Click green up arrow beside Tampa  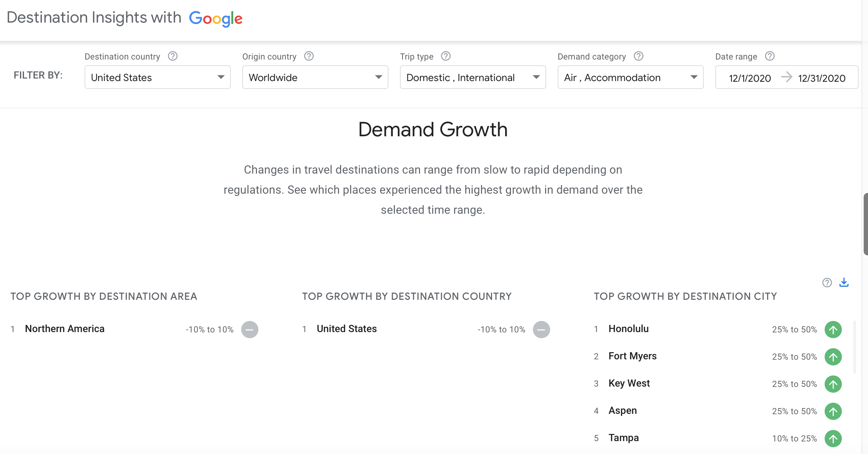coord(833,438)
